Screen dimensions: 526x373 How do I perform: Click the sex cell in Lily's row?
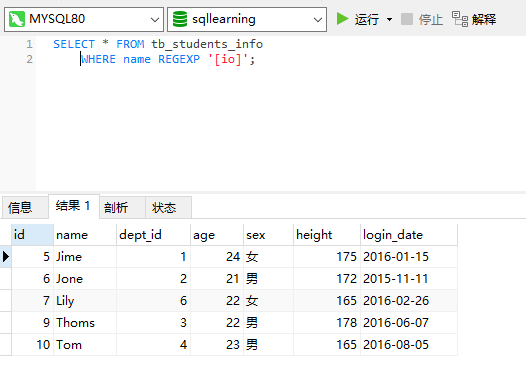pos(268,301)
